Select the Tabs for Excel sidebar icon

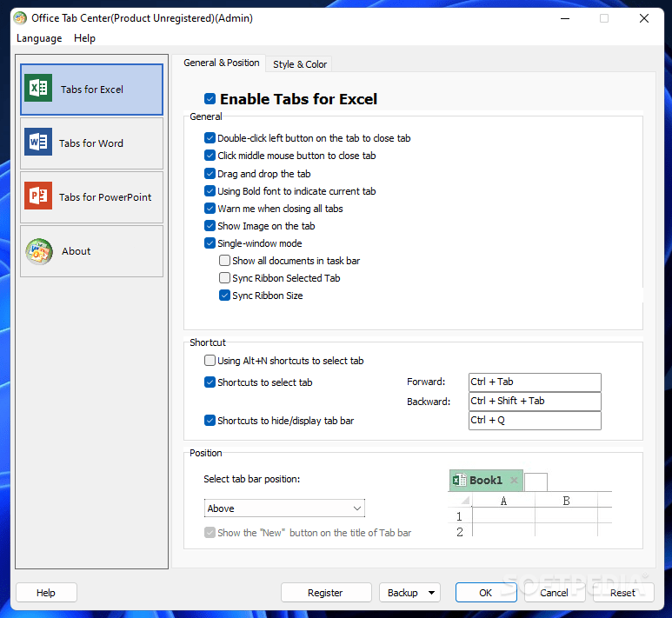(38, 89)
